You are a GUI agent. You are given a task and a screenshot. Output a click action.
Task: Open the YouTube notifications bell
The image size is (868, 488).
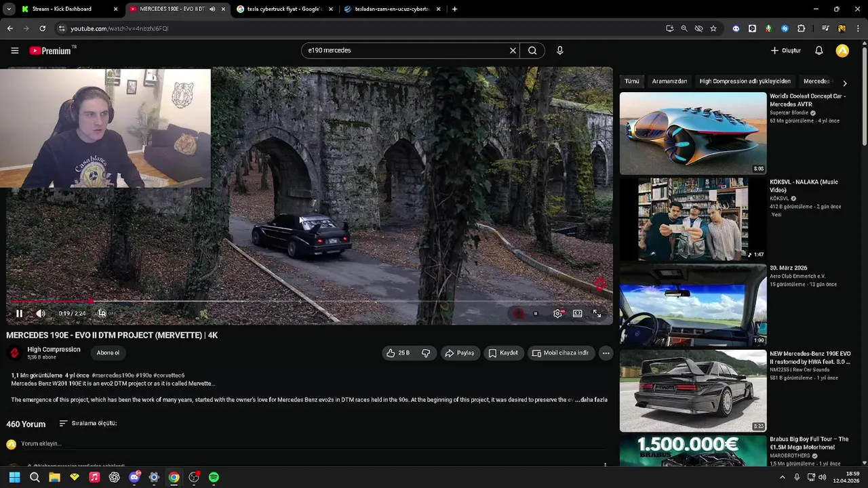pyautogui.click(x=818, y=50)
